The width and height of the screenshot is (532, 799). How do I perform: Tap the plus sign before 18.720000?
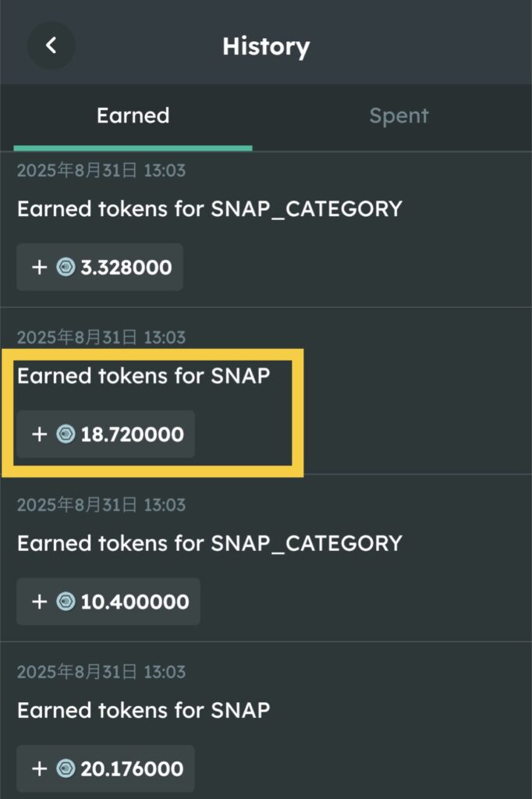pyautogui.click(x=39, y=435)
